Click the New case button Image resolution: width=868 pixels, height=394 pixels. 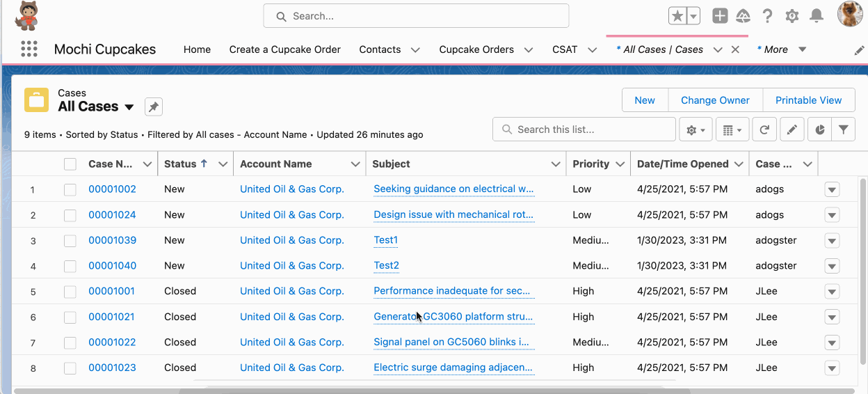(645, 100)
